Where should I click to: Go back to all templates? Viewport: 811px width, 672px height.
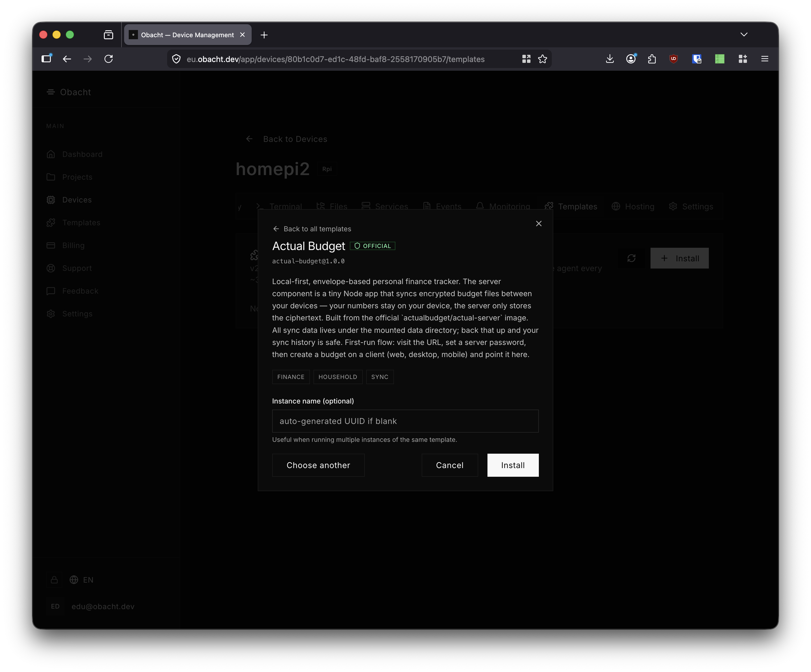tap(312, 229)
